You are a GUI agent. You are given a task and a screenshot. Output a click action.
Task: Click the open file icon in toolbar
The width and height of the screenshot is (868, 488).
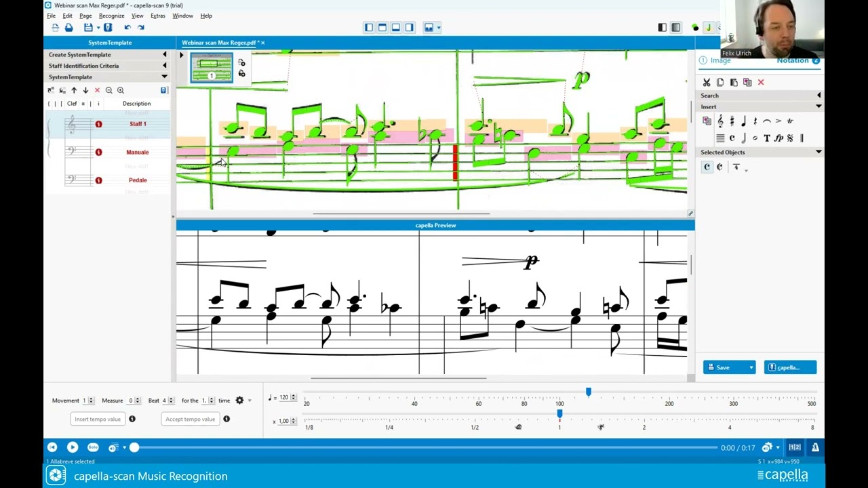click(68, 27)
